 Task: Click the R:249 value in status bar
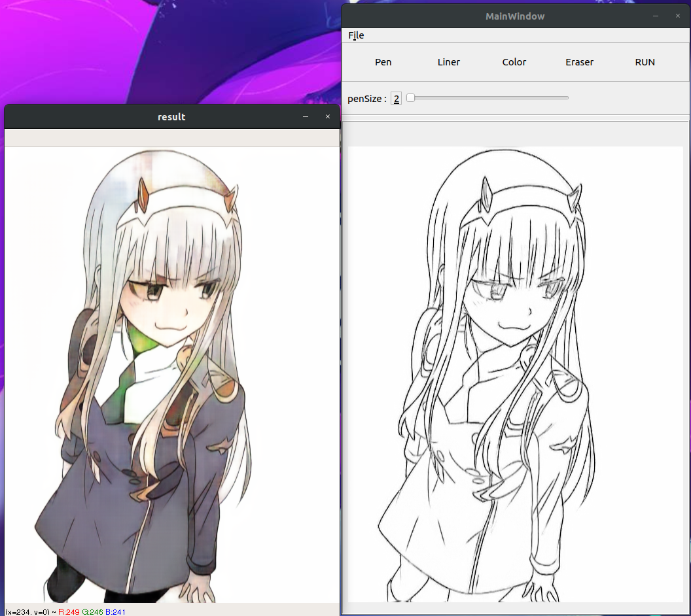click(x=69, y=612)
